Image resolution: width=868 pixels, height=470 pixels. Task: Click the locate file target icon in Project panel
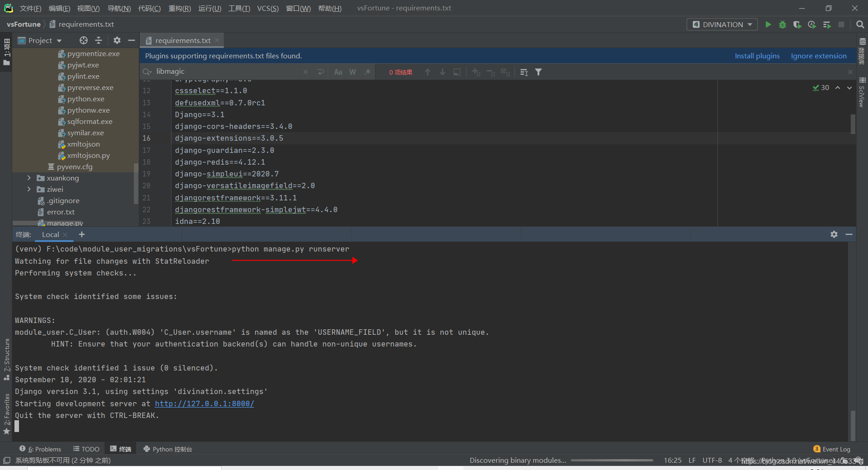coord(84,40)
